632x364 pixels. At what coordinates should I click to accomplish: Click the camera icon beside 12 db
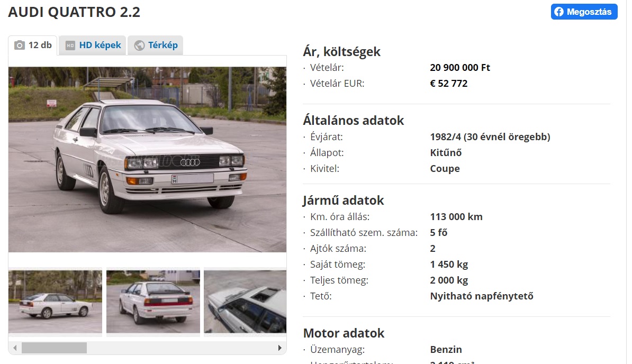[x=20, y=45]
